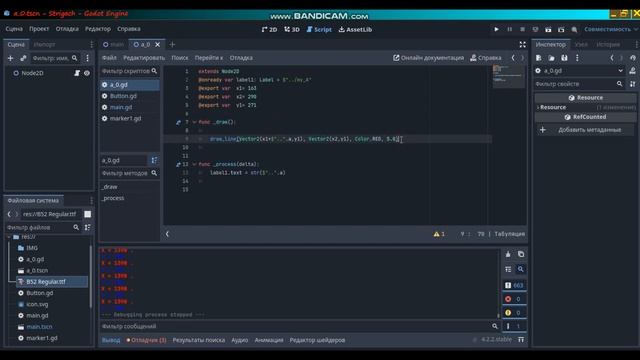Toggle warning messages filter in output
The width and height of the screenshot is (640, 360).
[x=514, y=313]
